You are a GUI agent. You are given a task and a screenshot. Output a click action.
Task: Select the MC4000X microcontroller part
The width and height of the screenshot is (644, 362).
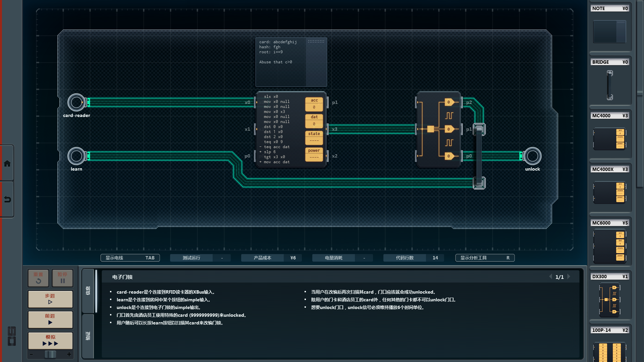(609, 192)
